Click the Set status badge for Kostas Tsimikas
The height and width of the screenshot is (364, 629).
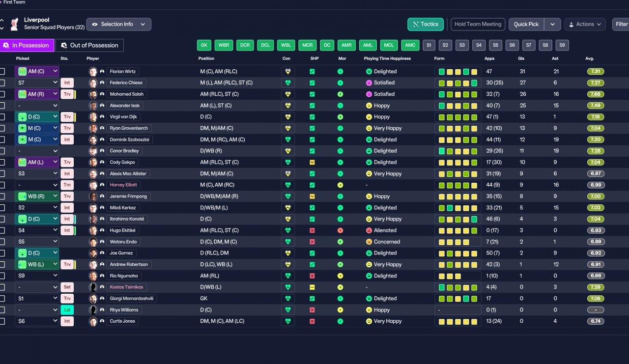click(x=67, y=287)
